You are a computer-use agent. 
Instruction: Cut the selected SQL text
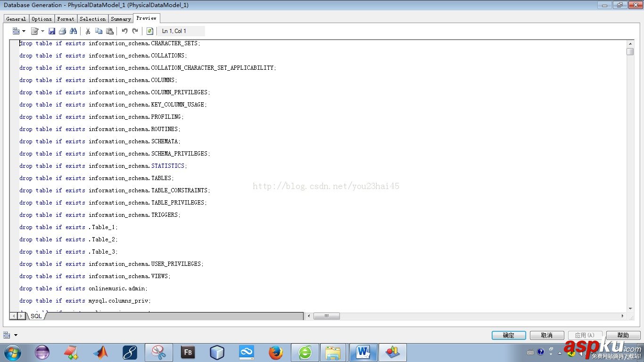(88, 31)
